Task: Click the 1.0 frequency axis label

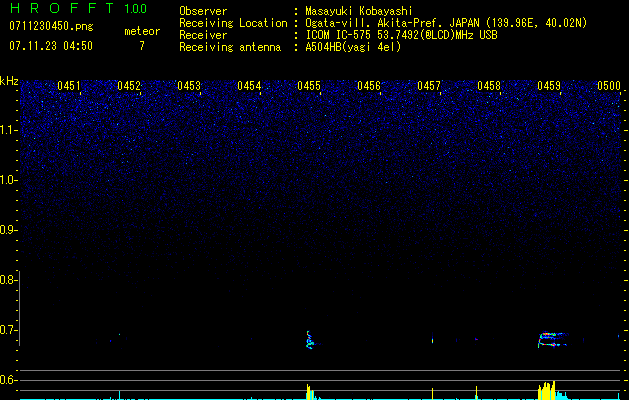Action: [x=9, y=180]
